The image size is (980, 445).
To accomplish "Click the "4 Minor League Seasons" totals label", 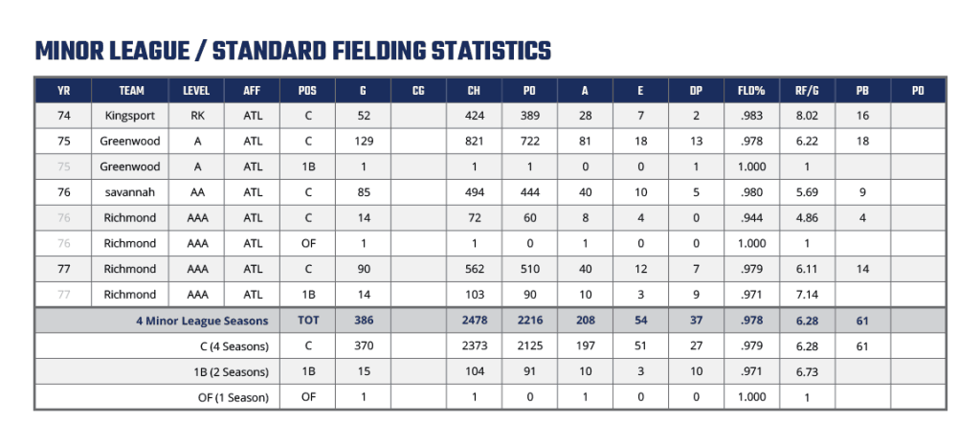I will [x=201, y=321].
